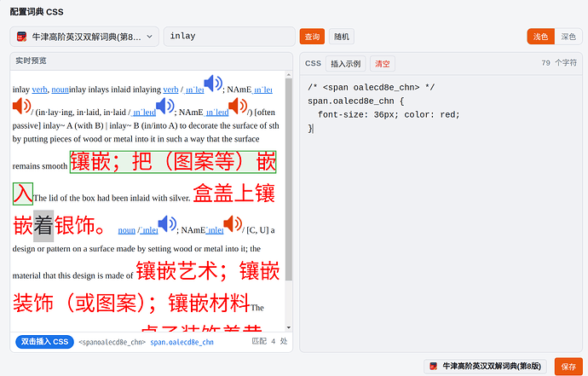Image resolution: width=588 pixels, height=376 pixels.
Task: Open the dictionary selection dropdown
Action: (84, 37)
